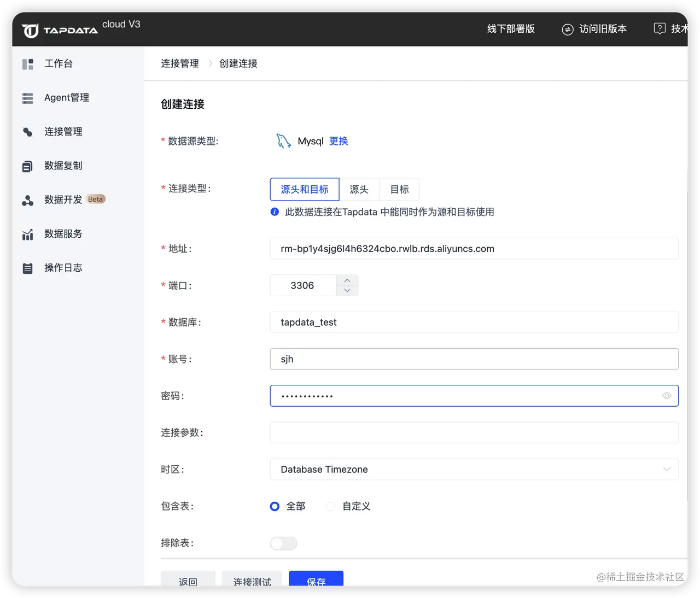Image resolution: width=700 pixels, height=598 pixels.
Task: Increase the port number with up arrow
Action: click(347, 280)
